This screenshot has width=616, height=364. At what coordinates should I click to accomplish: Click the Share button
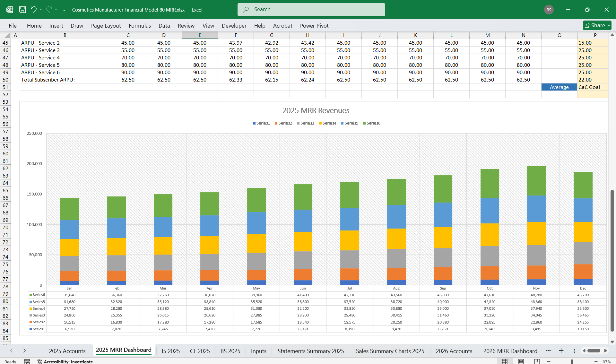[x=595, y=25]
